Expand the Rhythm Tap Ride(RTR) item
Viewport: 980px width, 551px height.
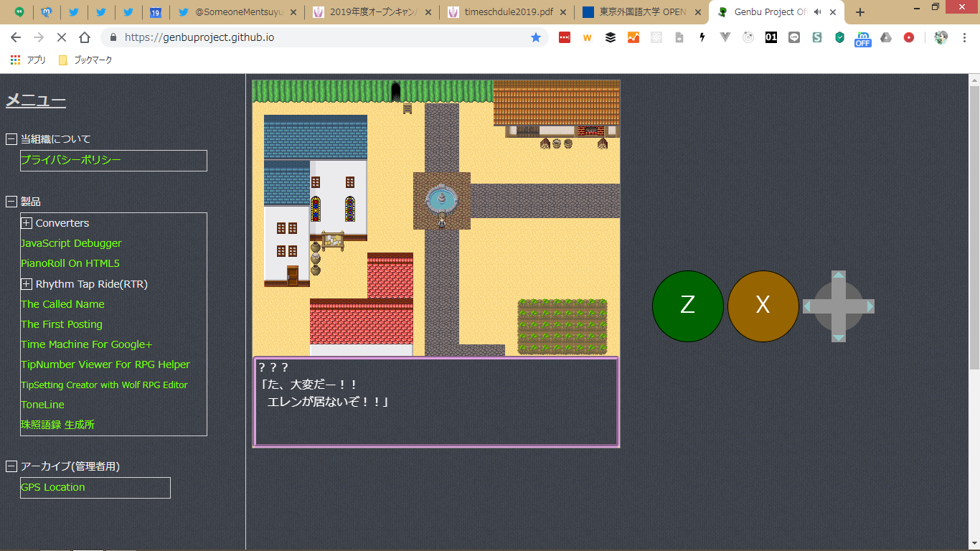27,284
